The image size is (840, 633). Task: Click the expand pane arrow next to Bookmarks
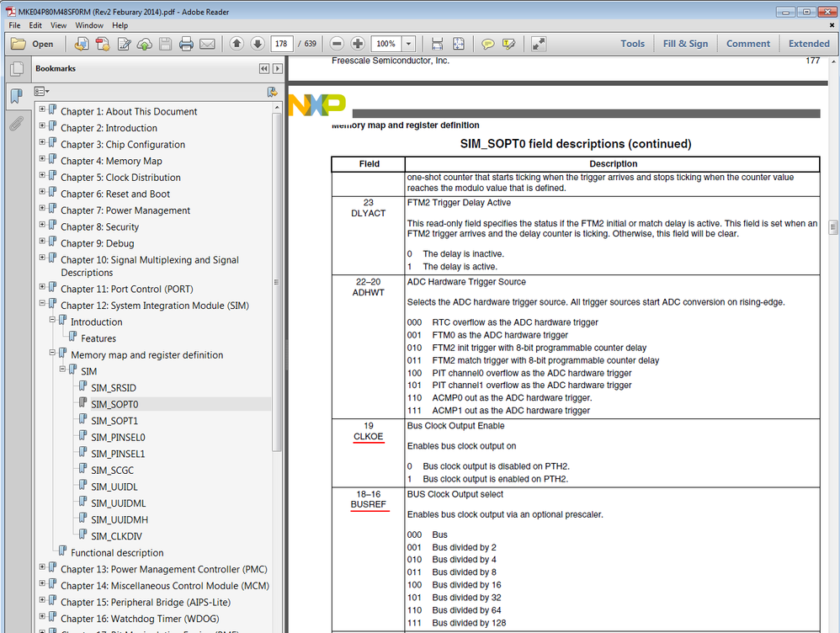[x=278, y=69]
